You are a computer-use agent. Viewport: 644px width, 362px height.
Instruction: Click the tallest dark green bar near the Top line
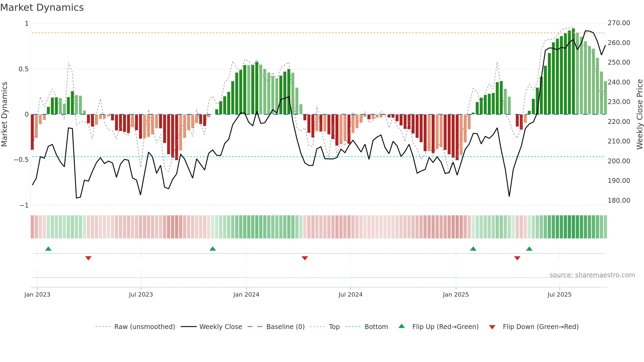click(x=573, y=71)
